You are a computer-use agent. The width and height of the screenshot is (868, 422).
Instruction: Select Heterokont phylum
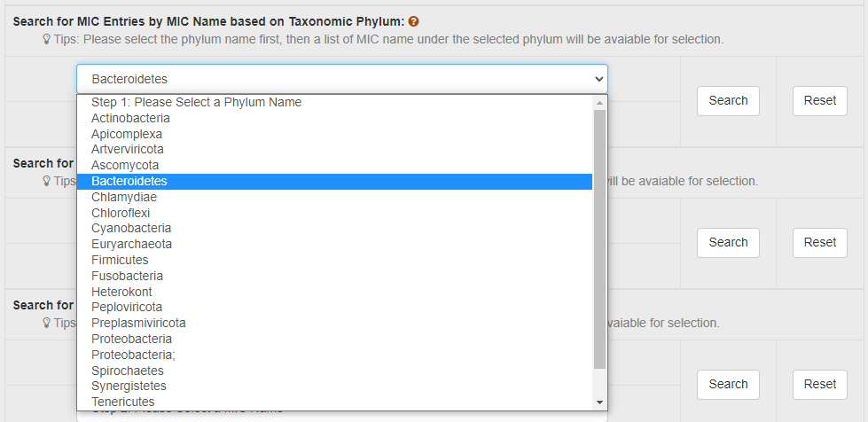[121, 292]
